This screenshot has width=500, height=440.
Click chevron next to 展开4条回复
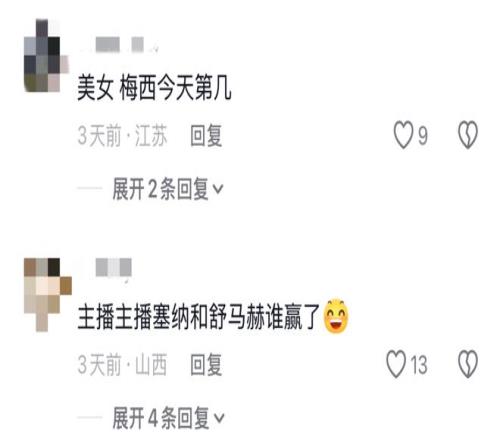[x=219, y=418]
